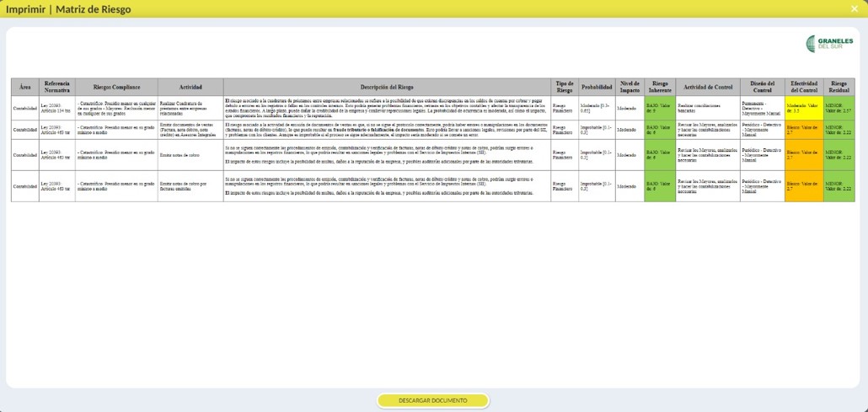Click the yellow Moderado Valor 3.5 cell

pos(804,108)
